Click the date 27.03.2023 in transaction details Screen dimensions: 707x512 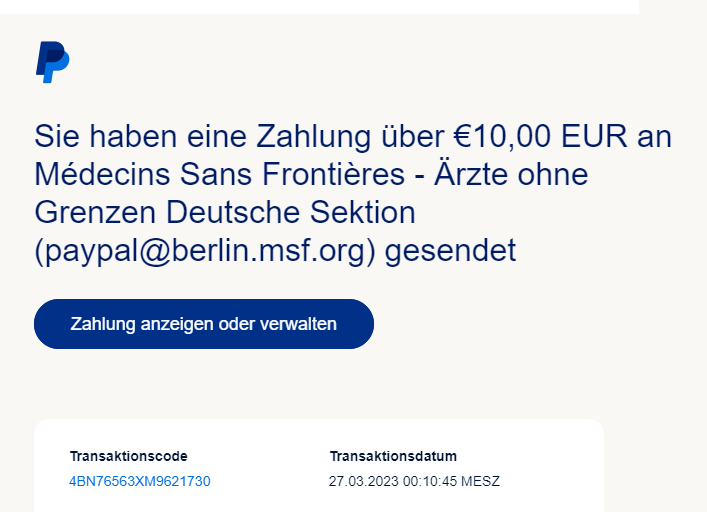[x=363, y=482]
